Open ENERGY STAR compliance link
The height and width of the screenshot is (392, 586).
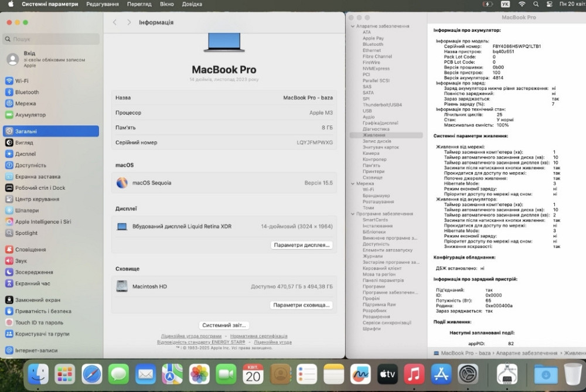[x=201, y=342]
